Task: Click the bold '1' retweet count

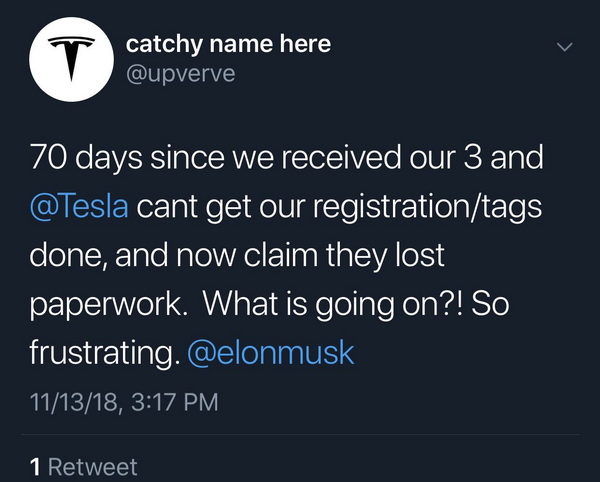Action: [x=35, y=467]
